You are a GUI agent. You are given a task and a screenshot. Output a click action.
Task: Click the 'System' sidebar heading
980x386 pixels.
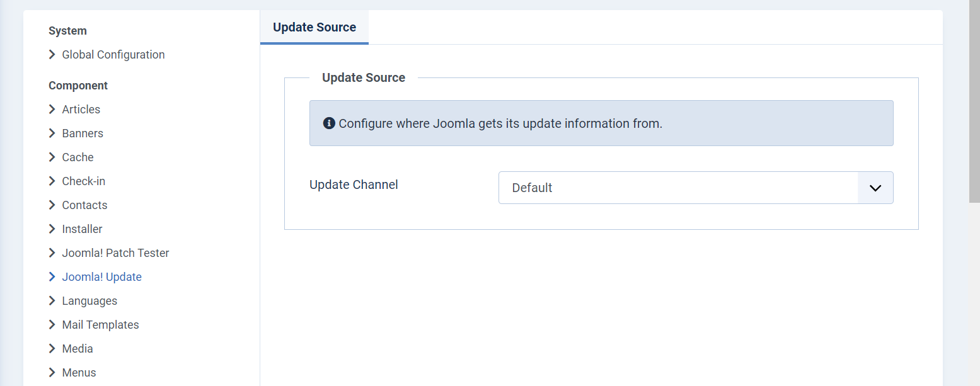pos(67,31)
